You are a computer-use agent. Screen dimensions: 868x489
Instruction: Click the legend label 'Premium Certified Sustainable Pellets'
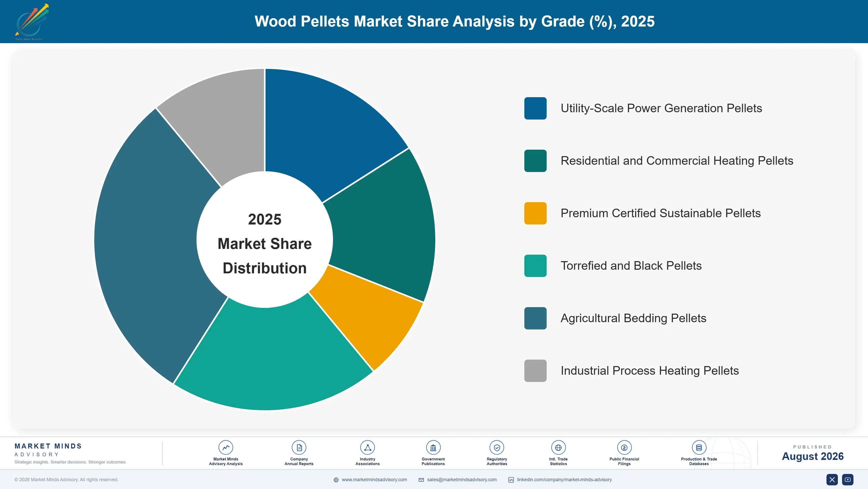(x=660, y=213)
